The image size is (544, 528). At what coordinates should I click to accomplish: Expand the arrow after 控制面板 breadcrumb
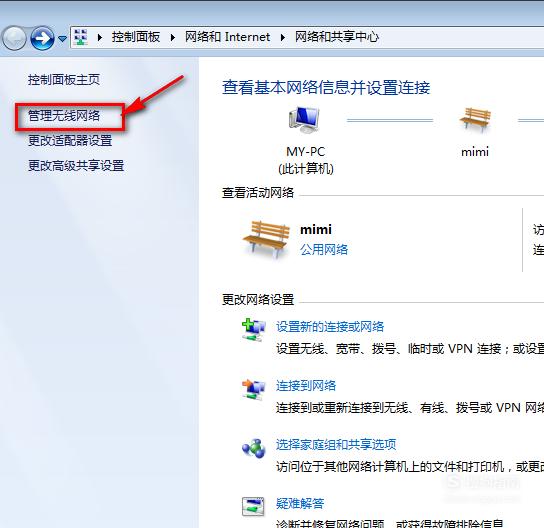coord(172,37)
